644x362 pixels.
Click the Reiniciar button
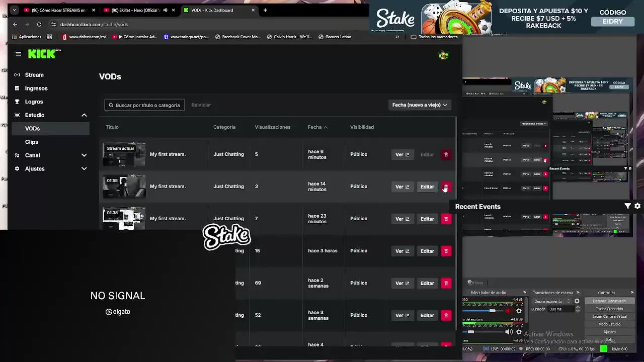pos(201,105)
